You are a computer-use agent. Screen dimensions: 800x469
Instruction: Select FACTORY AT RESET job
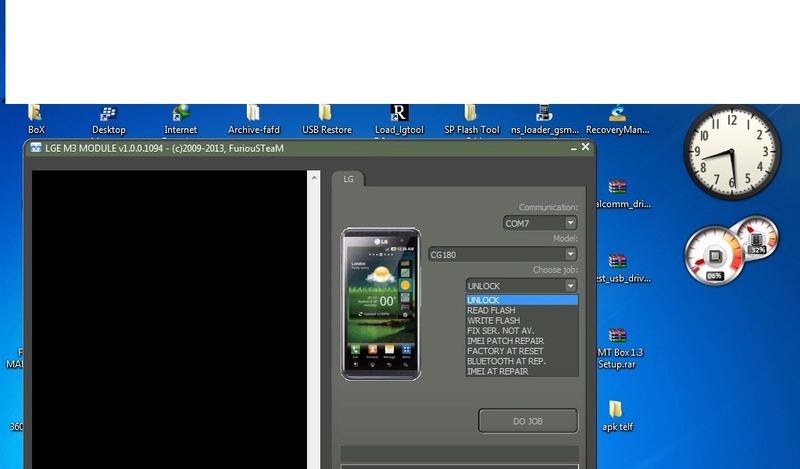522,351
